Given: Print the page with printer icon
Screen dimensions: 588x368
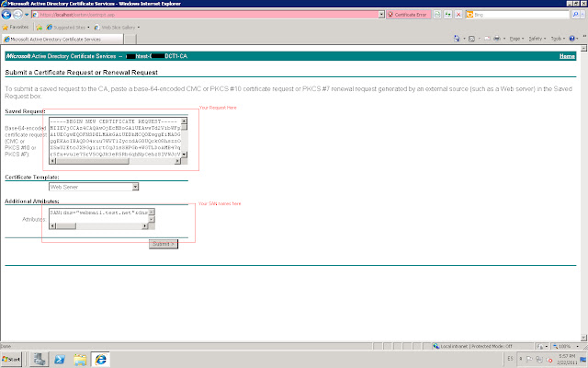Looking at the screenshot, I should tap(497, 39).
